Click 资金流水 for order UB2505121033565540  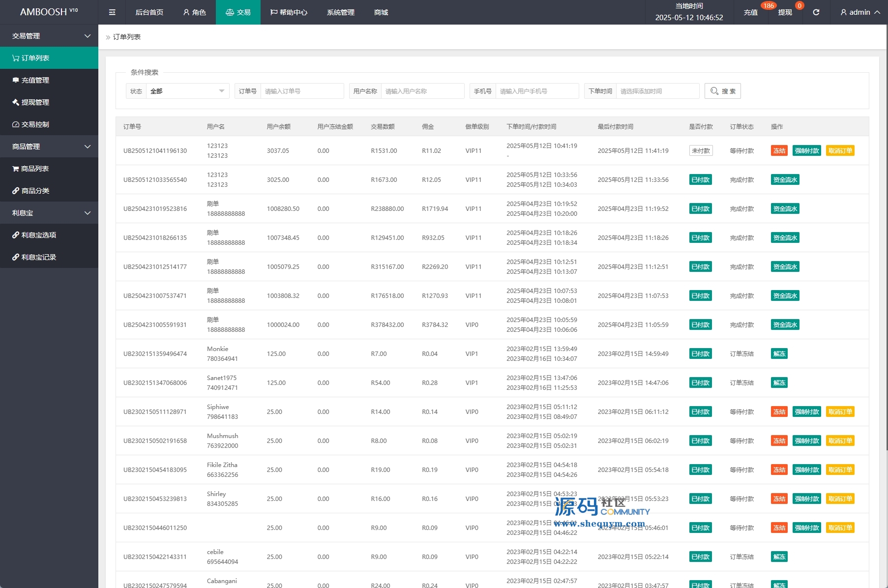785,180
